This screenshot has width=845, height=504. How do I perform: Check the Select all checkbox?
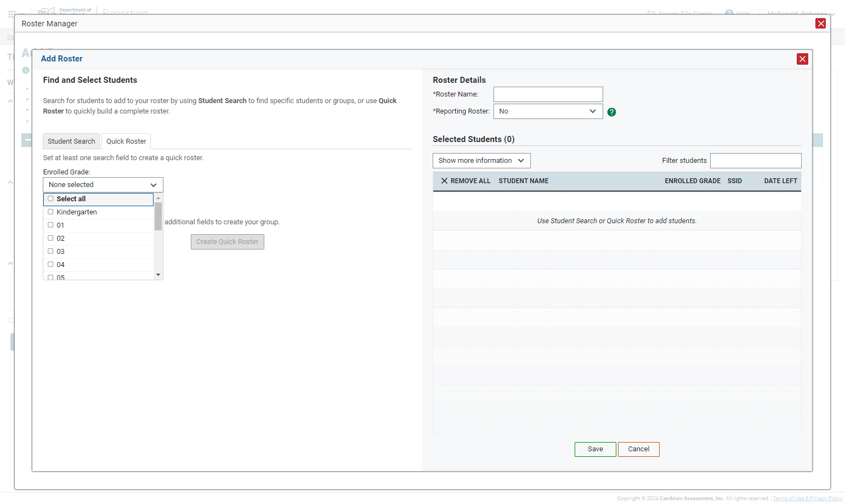(x=50, y=199)
